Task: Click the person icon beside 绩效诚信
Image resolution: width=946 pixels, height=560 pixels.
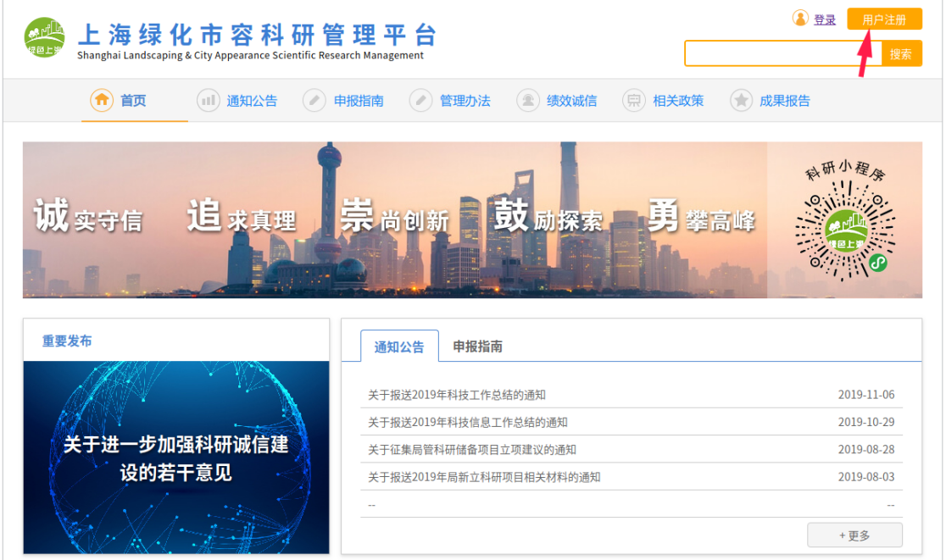Action: (527, 101)
